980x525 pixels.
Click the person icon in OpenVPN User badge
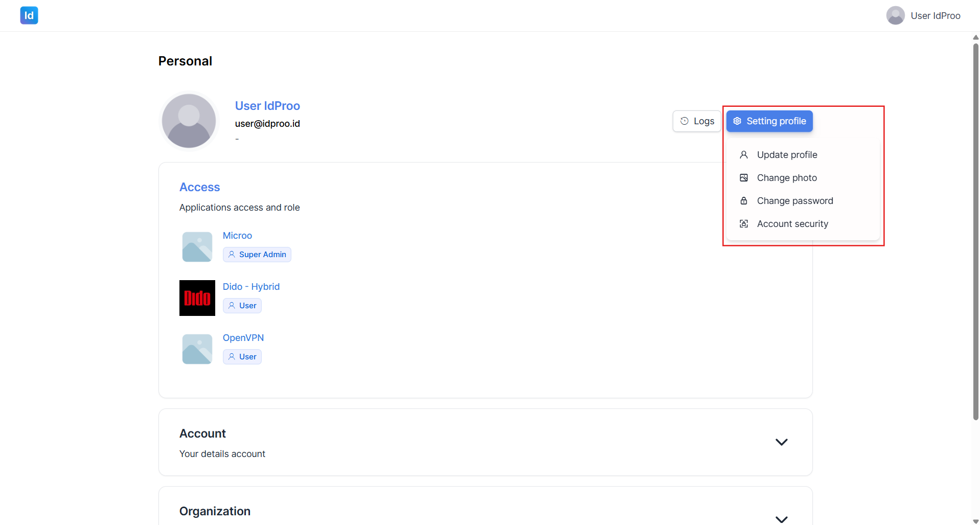click(x=232, y=357)
